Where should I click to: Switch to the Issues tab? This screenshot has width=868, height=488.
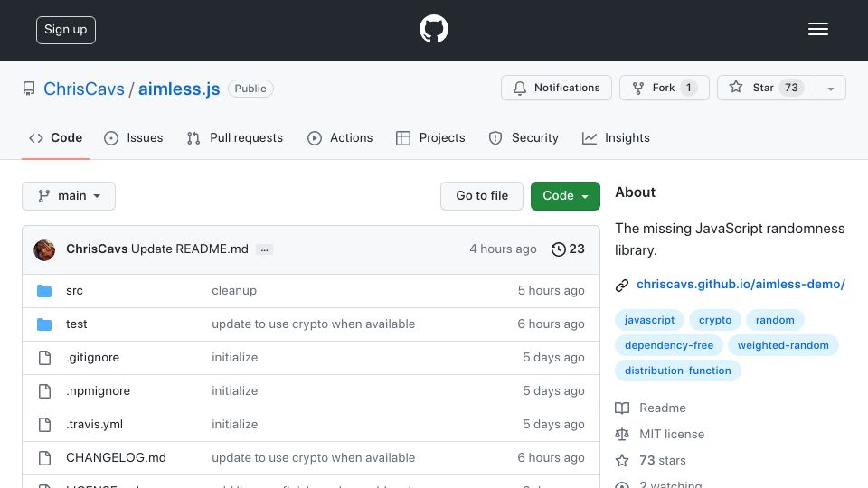pos(134,137)
